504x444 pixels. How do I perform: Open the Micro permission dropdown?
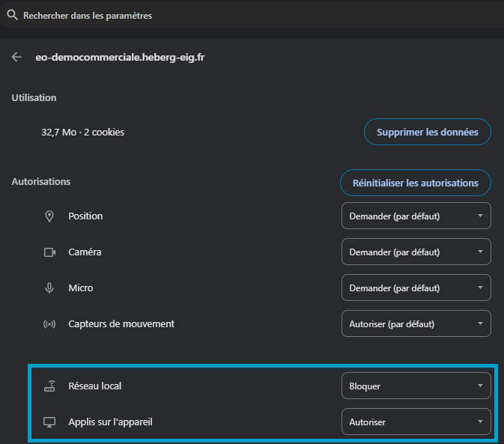[x=416, y=288]
